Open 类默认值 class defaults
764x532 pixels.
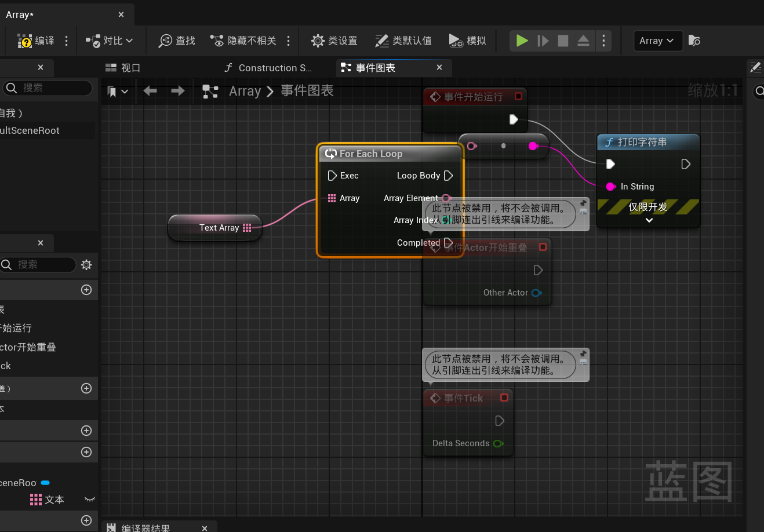403,41
